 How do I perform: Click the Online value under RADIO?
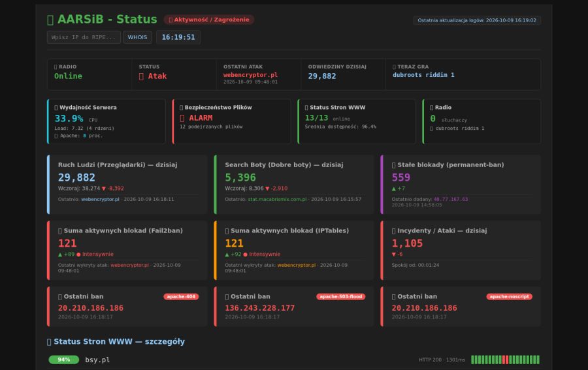pos(68,76)
